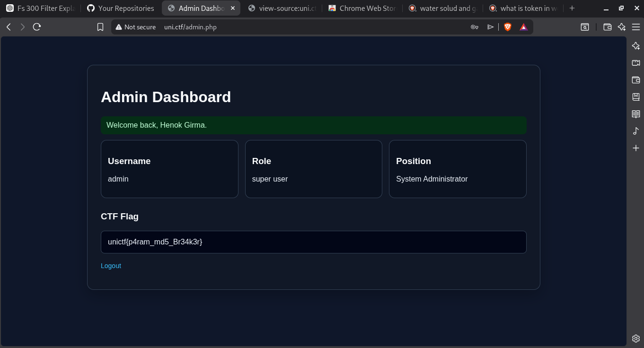The image size is (644, 348).
Task: Click the Logout link
Action: click(111, 266)
